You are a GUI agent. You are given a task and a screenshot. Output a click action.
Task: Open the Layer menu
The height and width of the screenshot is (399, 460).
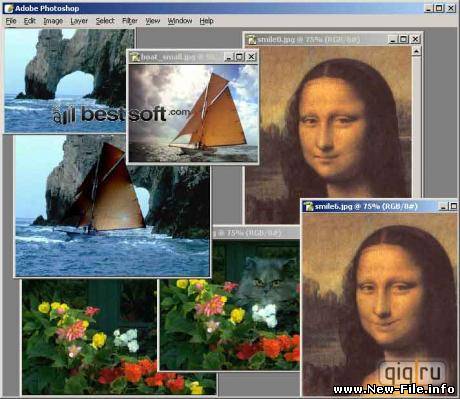pos(79,21)
